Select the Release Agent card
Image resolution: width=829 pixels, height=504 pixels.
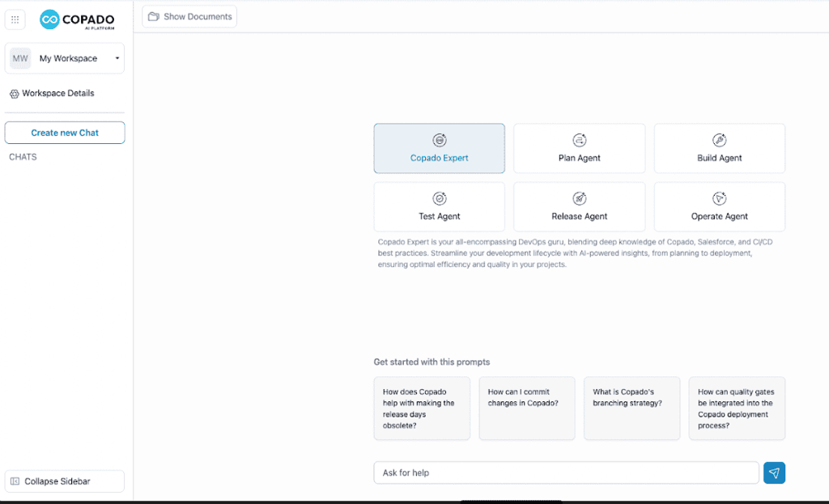580,206
